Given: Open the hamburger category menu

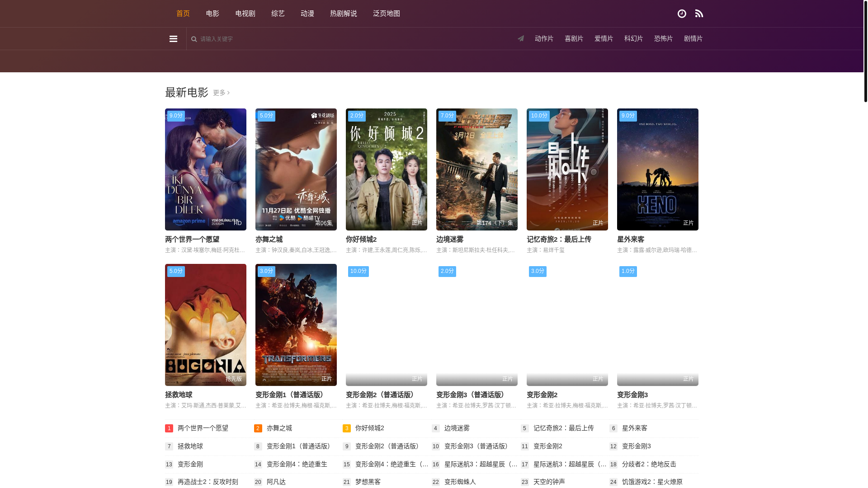Looking at the screenshot, I should (173, 39).
